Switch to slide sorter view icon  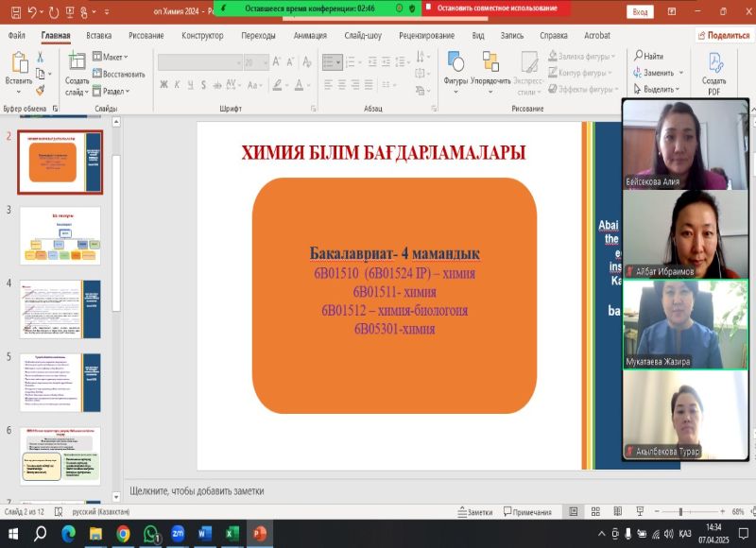[594, 511]
